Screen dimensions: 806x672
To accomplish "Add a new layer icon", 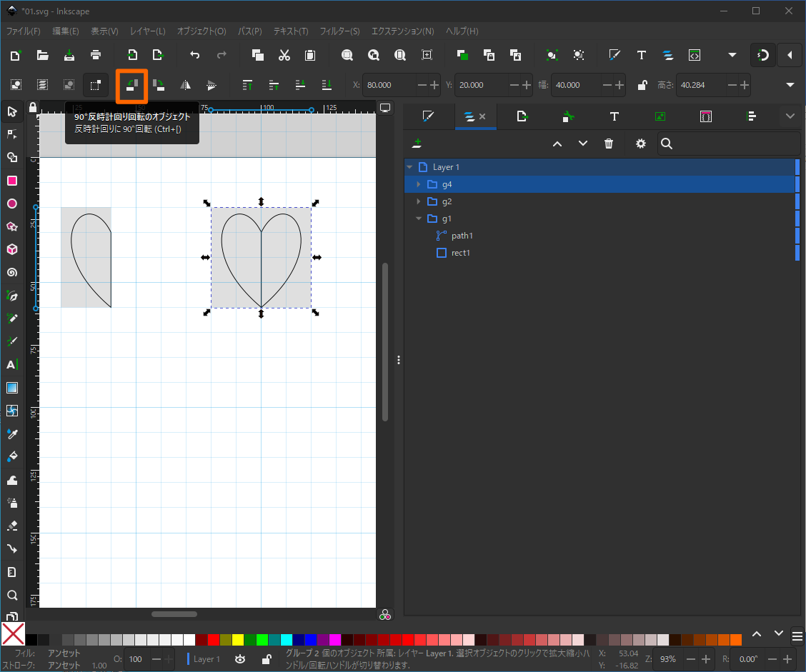I will coord(417,144).
